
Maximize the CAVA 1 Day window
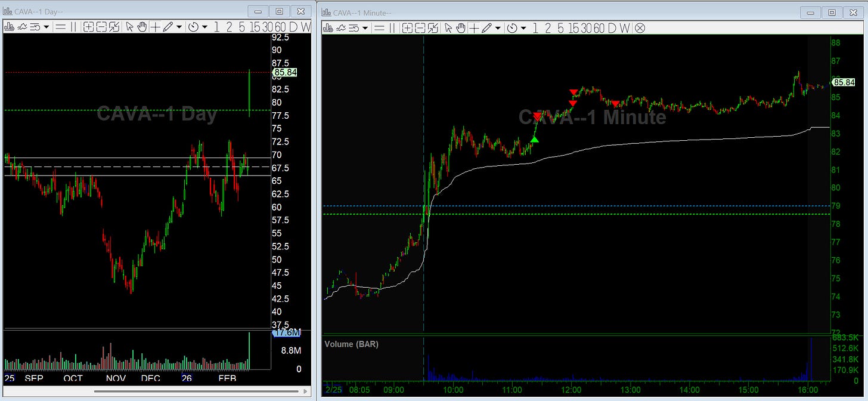pyautogui.click(x=279, y=11)
